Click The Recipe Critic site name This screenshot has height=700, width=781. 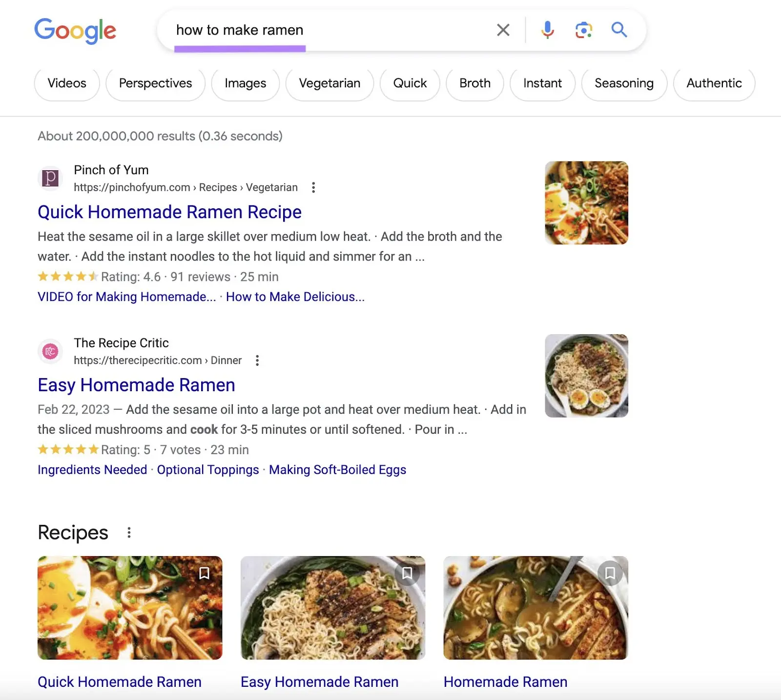point(122,343)
